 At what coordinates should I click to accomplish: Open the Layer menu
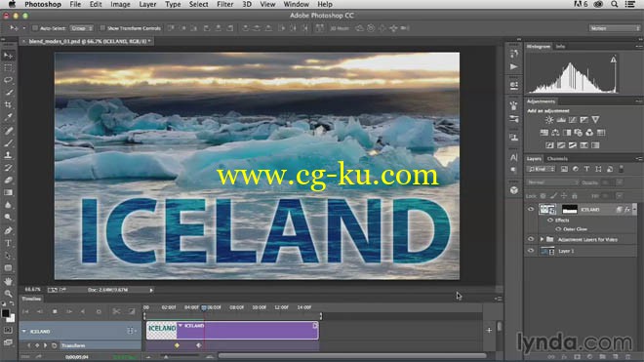tap(147, 4)
